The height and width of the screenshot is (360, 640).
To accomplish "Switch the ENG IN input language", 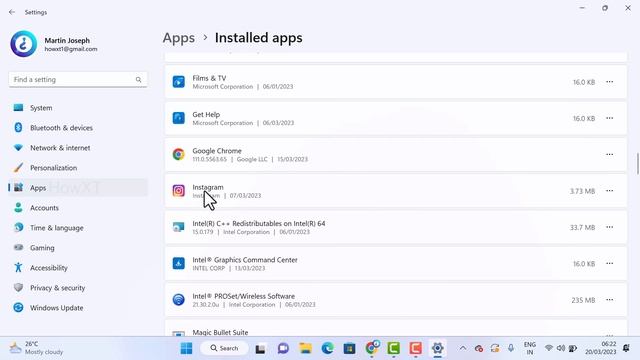I will point(530,348).
